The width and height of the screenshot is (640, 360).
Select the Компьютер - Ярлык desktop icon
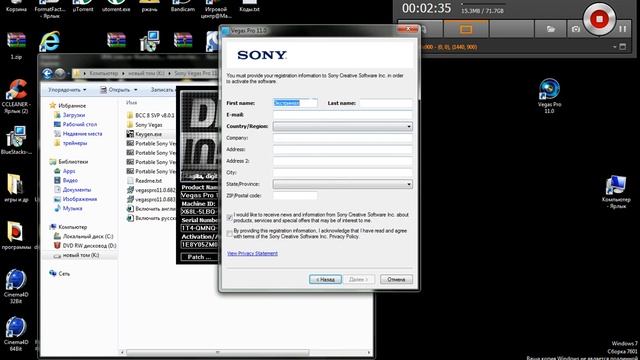tap(616, 192)
